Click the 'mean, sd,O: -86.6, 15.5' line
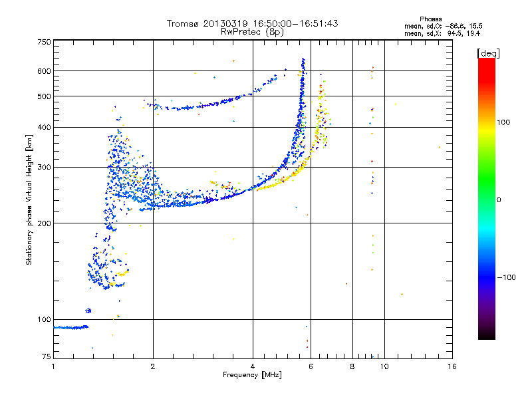Viewport: 532px width, 399px height. [443, 26]
